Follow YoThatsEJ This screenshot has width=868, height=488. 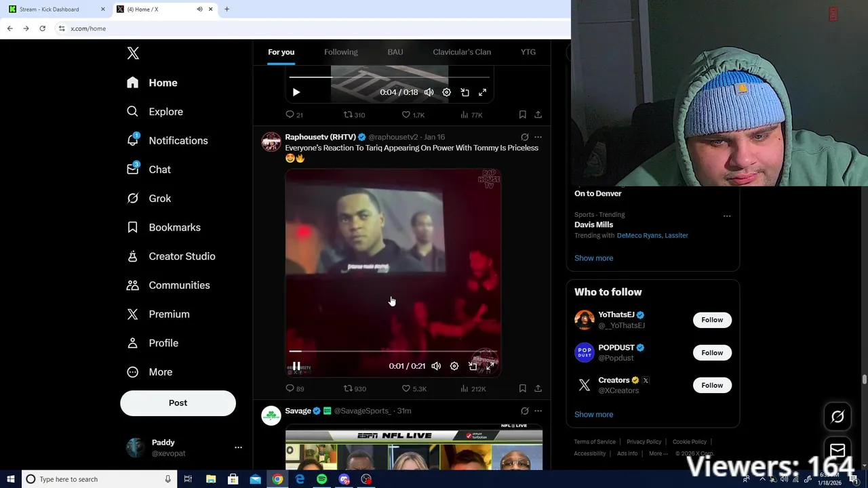[712, 320]
